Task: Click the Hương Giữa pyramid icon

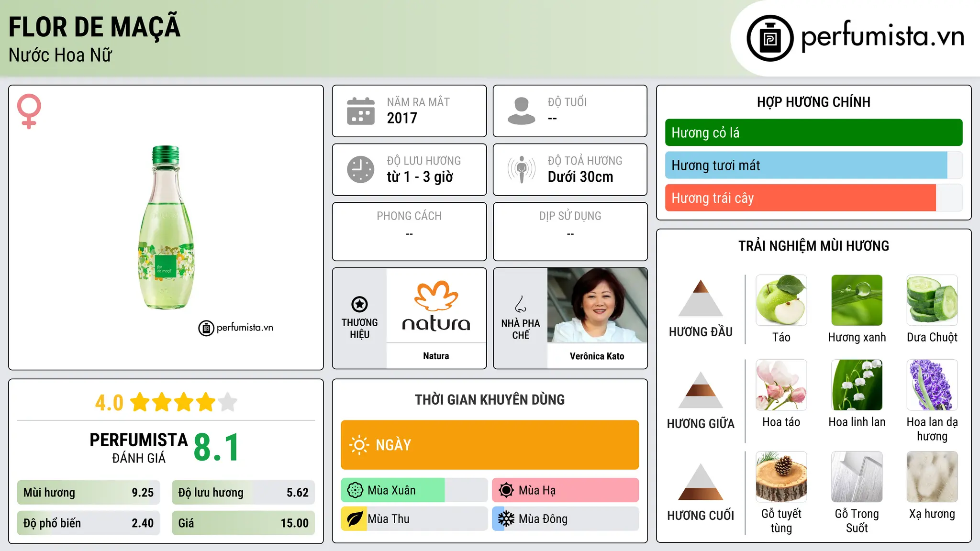Action: tap(701, 390)
